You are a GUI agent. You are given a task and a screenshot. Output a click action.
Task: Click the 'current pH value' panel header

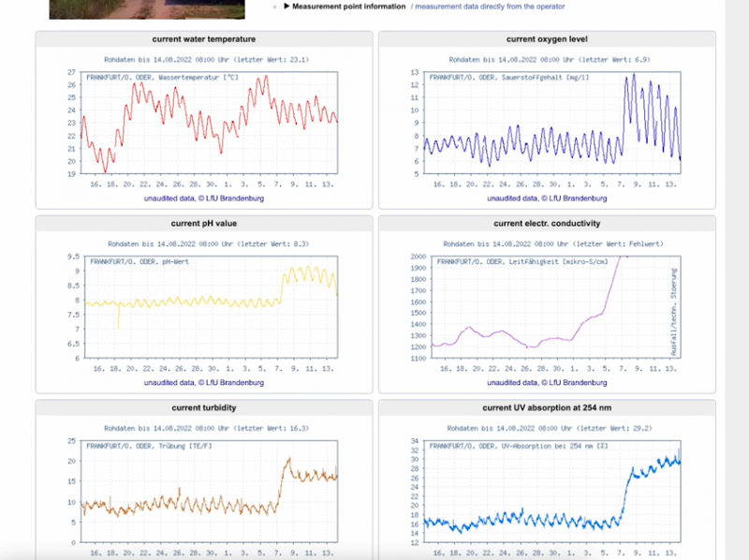(x=204, y=224)
